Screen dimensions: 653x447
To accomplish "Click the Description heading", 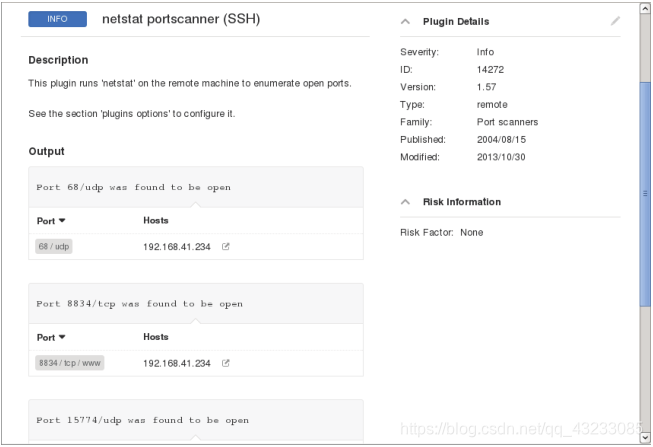I will (58, 60).
